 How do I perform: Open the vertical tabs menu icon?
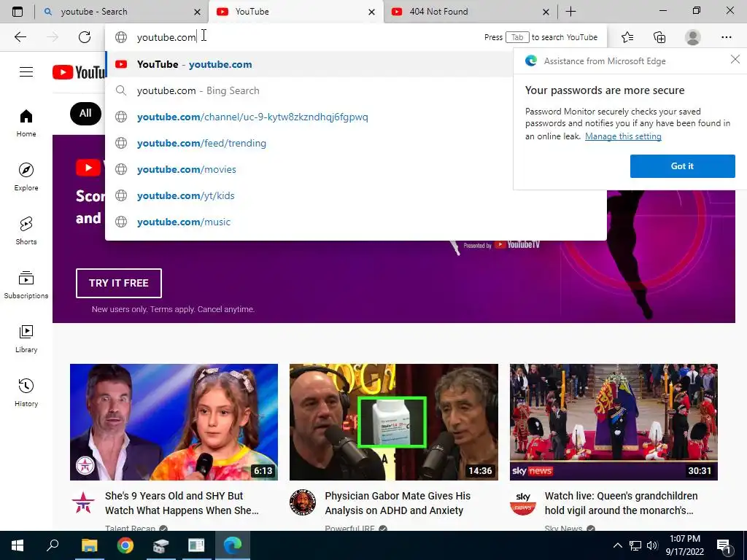(x=18, y=12)
